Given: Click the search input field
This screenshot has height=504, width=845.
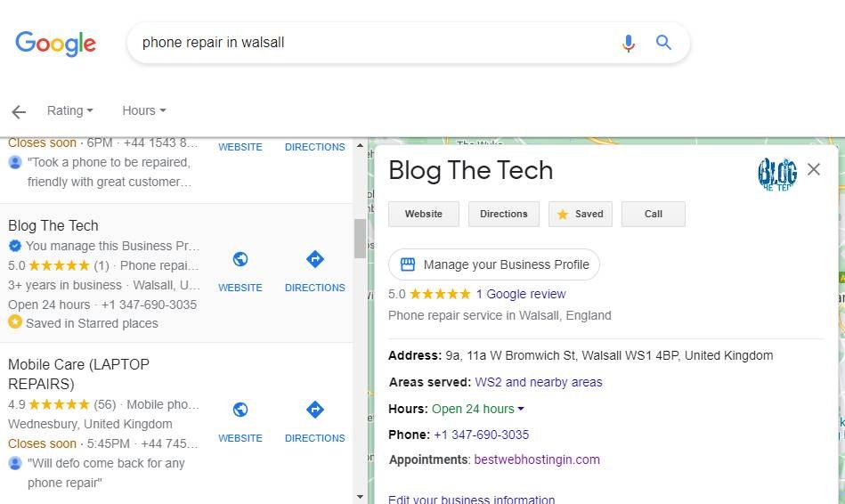Looking at the screenshot, I should click(374, 43).
